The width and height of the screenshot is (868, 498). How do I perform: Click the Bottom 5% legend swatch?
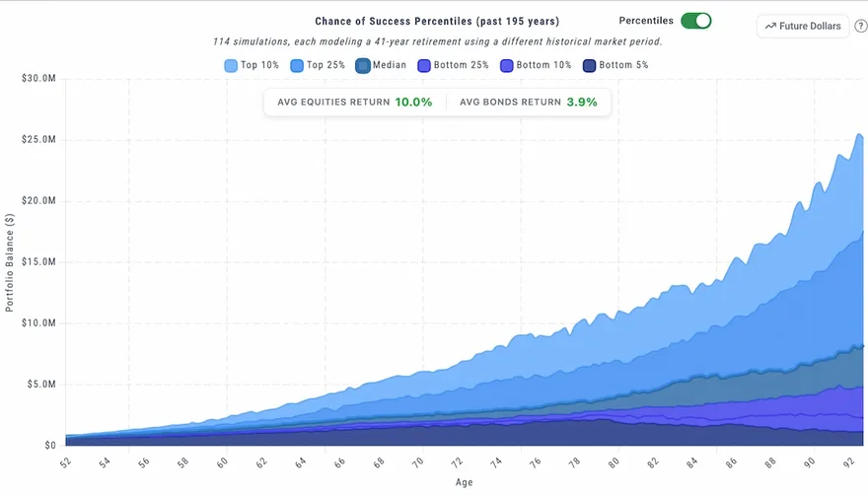pos(589,66)
